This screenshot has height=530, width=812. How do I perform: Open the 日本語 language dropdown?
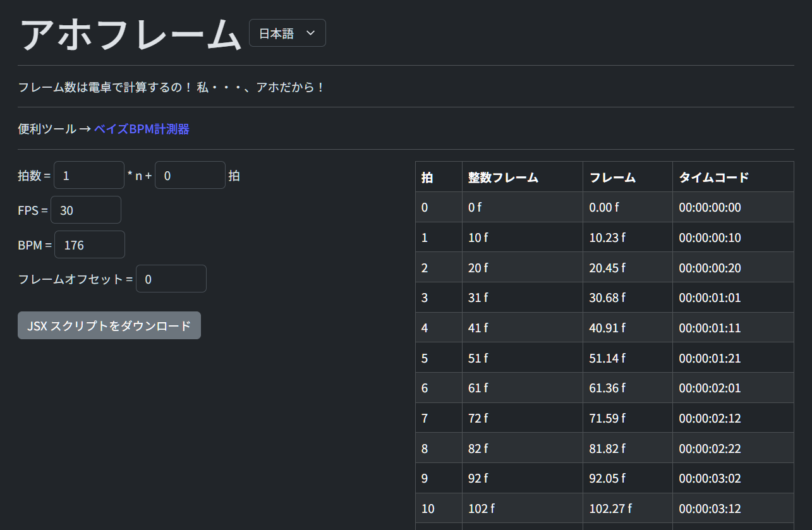coord(287,33)
